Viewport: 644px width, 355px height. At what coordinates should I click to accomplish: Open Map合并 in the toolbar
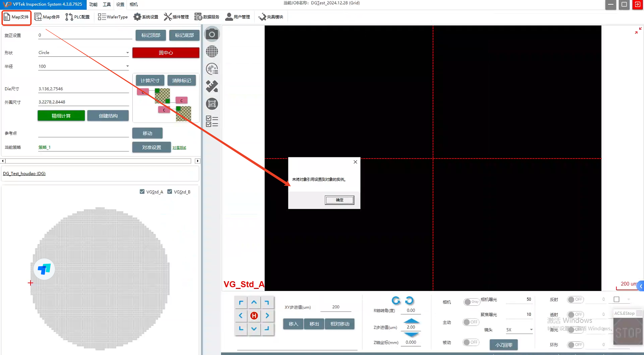[x=47, y=17]
